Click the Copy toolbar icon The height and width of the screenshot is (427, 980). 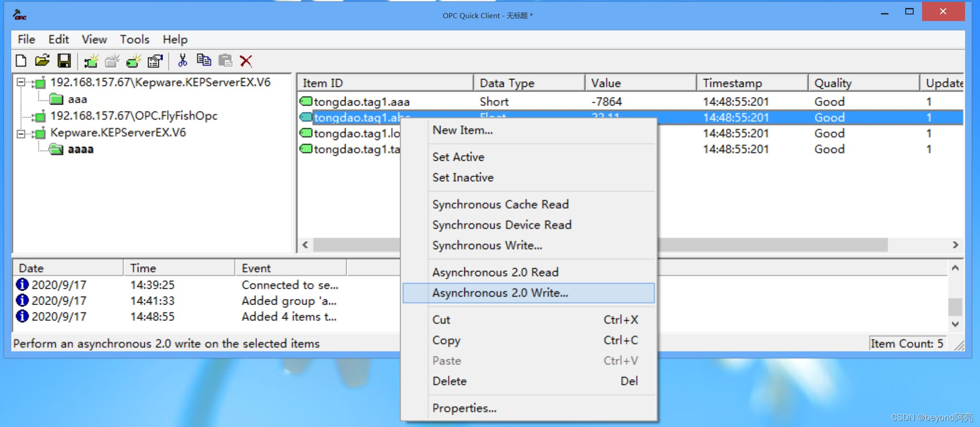(204, 61)
